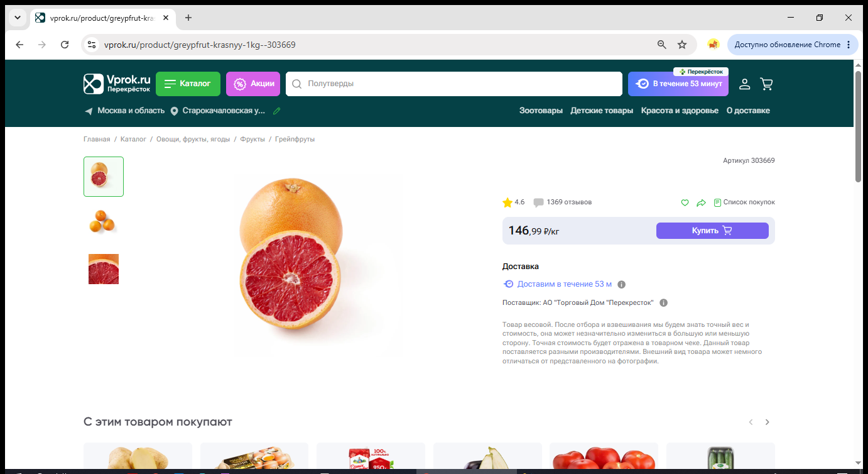This screenshot has width=868, height=474.
Task: Click the share arrow icon
Action: [702, 202]
